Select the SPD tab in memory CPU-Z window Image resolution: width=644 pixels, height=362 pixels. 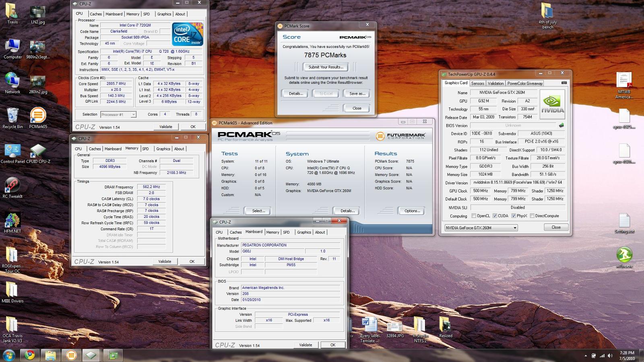pos(145,149)
